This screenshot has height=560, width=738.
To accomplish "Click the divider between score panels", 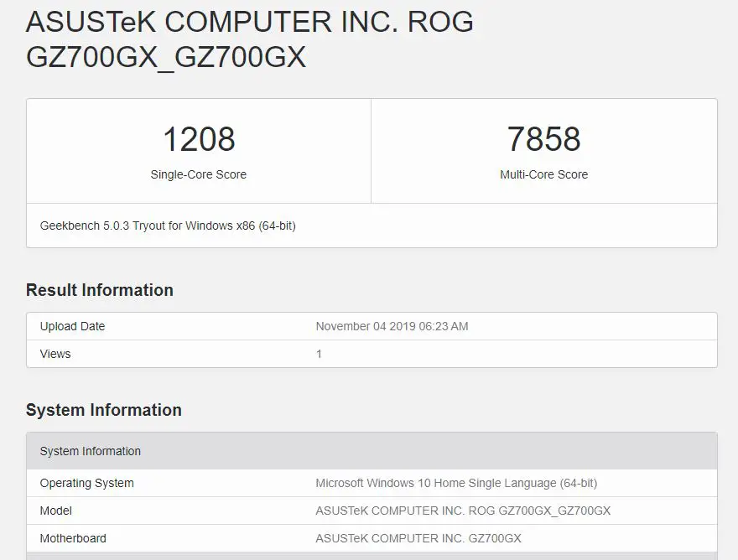I will [x=371, y=151].
